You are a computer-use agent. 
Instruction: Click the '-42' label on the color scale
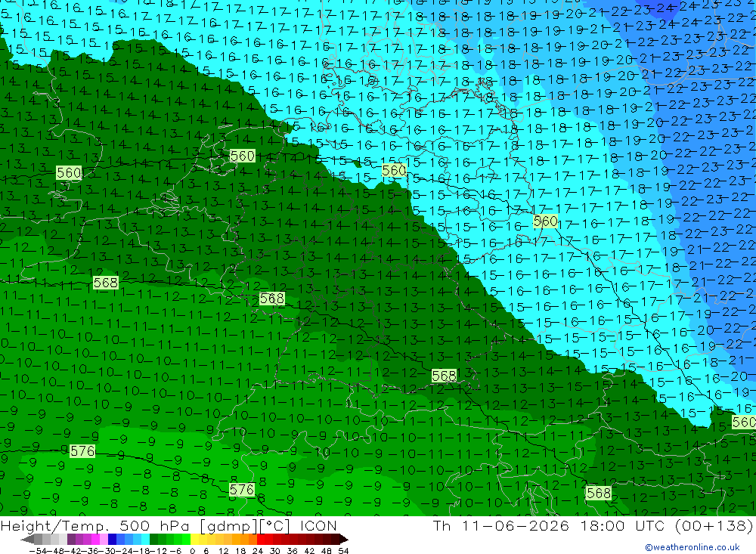click(x=73, y=551)
